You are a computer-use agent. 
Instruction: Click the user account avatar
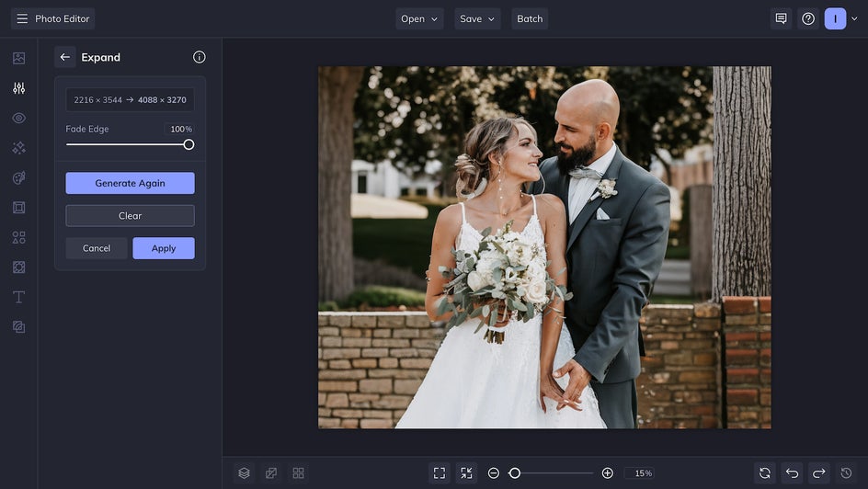(835, 18)
